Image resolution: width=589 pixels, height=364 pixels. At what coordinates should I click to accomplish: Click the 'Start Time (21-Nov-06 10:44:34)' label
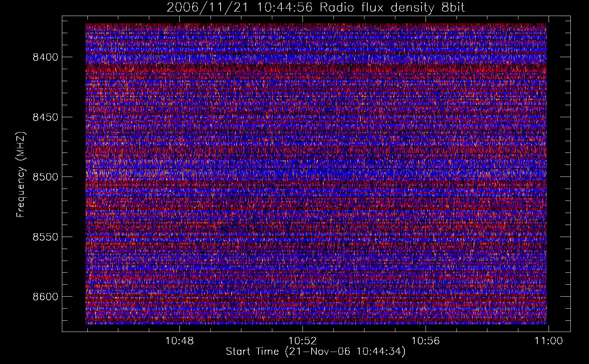[316, 352]
